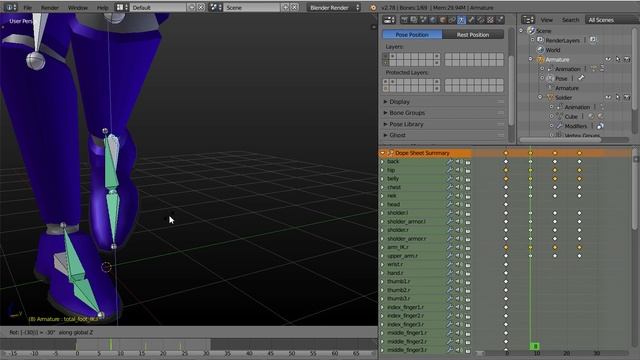This screenshot has height=360, width=640.
Task: Add a new screen layout with plus button
Action: [191, 7]
